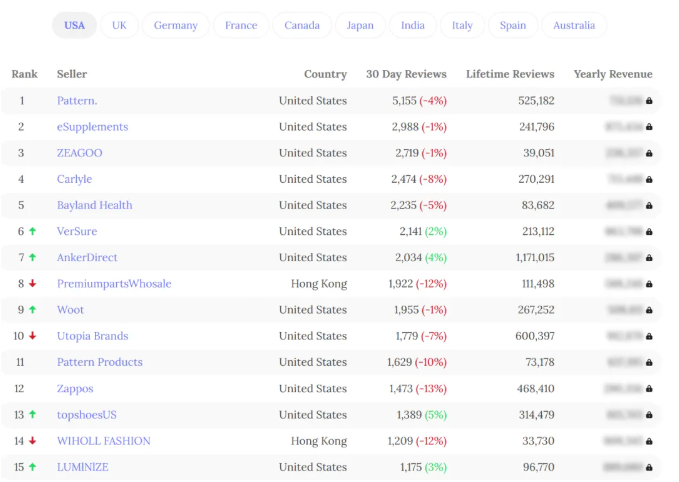Visit the topshoesUS seller page
The height and width of the screenshot is (482, 679).
[x=87, y=415]
